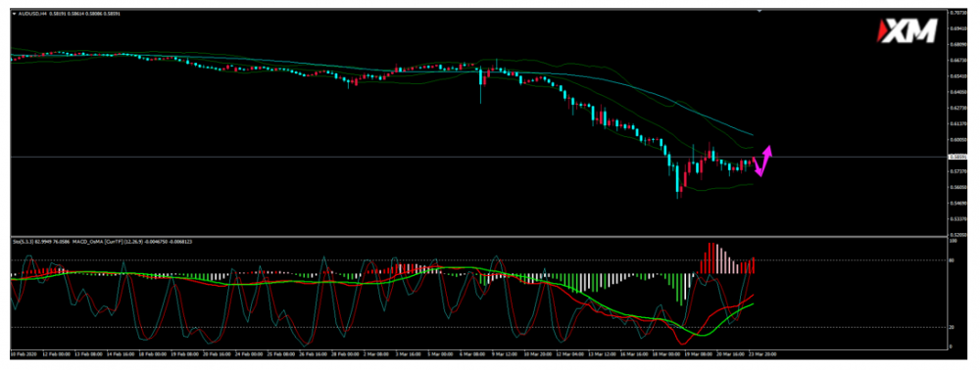This screenshot has height=370, width=980.
Task: Click the large red MACD histogram bars
Action: (709, 257)
